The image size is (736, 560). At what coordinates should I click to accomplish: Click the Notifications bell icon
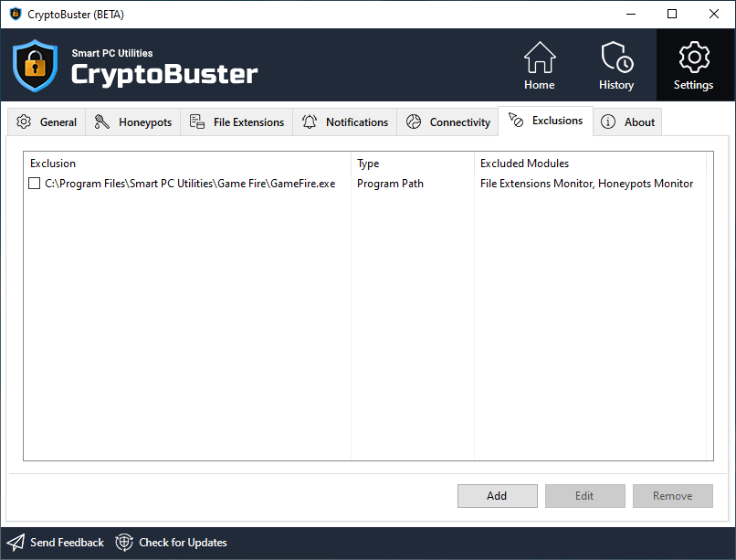pyautogui.click(x=310, y=122)
